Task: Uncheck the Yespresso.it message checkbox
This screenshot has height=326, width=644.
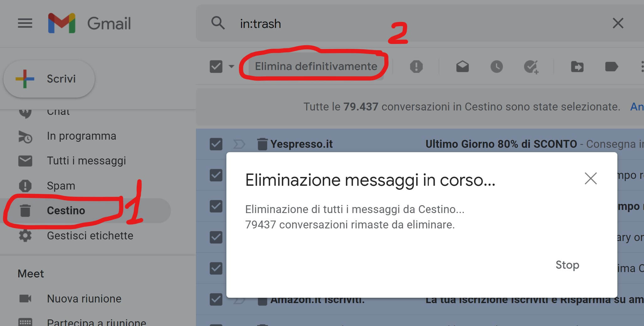Action: [x=216, y=144]
